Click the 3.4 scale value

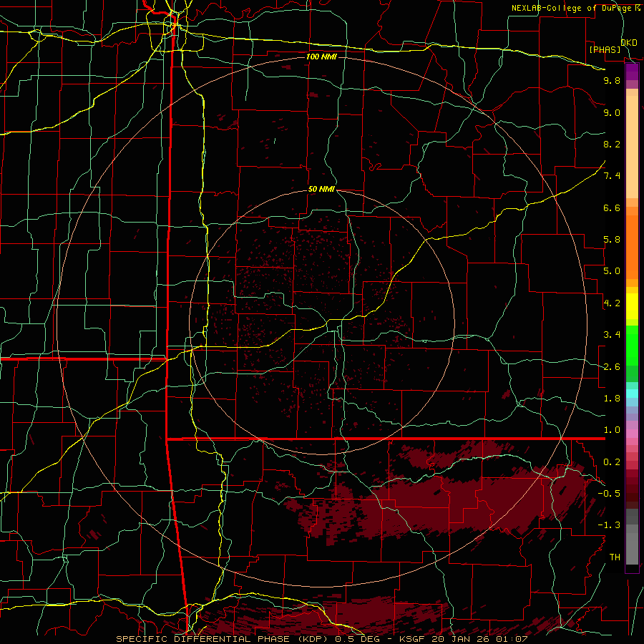coord(612,335)
